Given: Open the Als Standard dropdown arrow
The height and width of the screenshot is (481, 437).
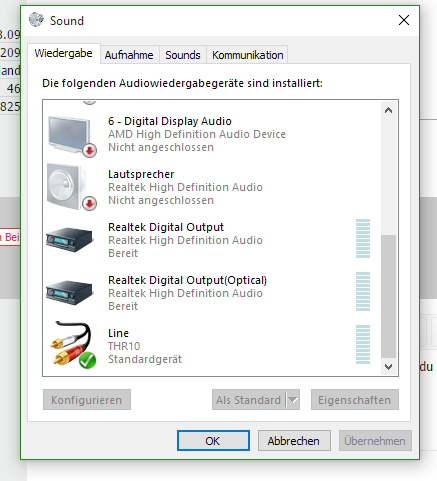Looking at the screenshot, I should [293, 400].
